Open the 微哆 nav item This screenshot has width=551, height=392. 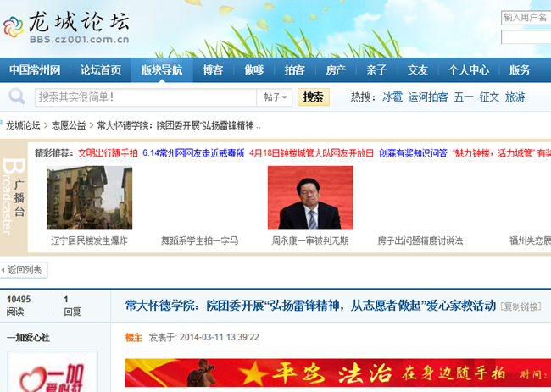click(x=254, y=69)
